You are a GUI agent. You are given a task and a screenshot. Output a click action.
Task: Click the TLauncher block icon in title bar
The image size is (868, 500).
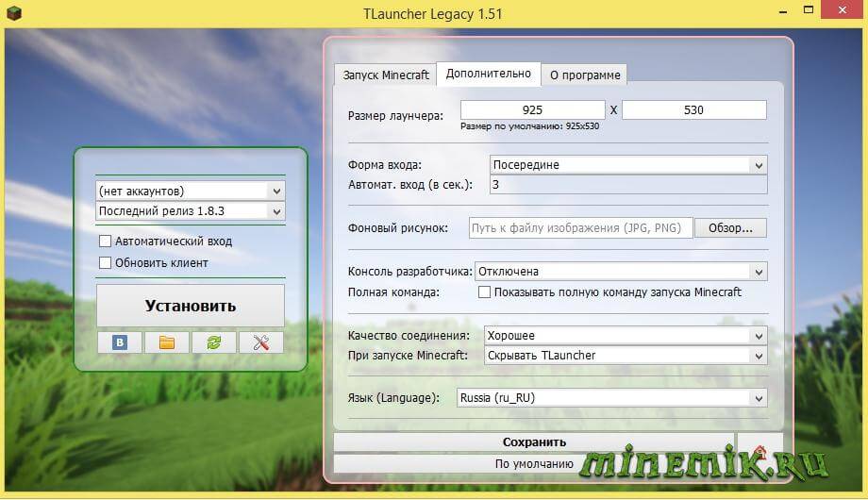coord(14,12)
